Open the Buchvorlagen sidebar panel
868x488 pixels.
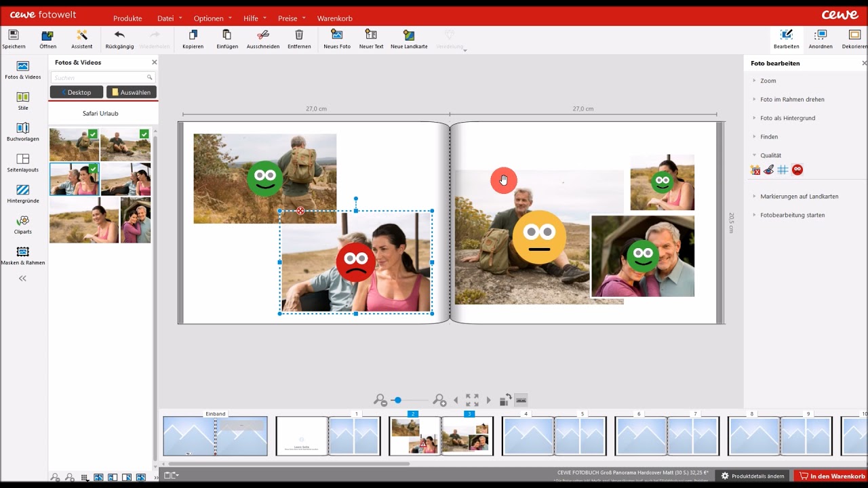[x=23, y=131]
